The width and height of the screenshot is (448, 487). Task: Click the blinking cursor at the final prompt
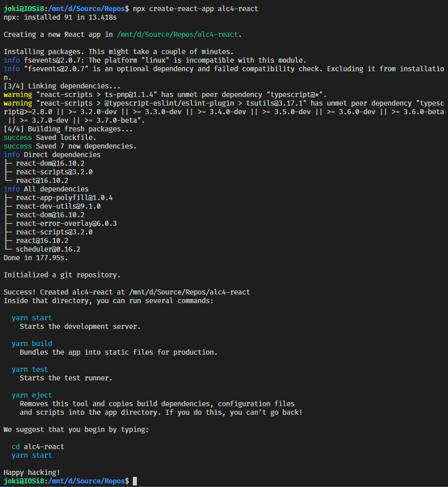(x=135, y=481)
